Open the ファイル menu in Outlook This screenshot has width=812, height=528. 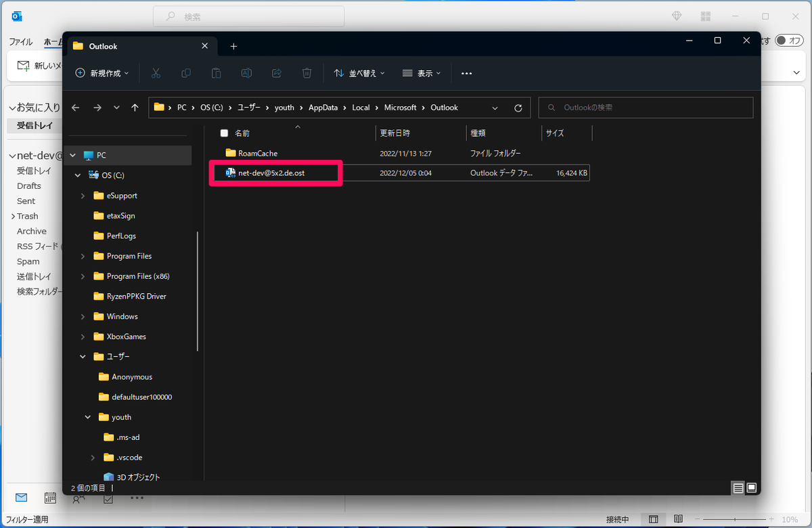pos(20,42)
